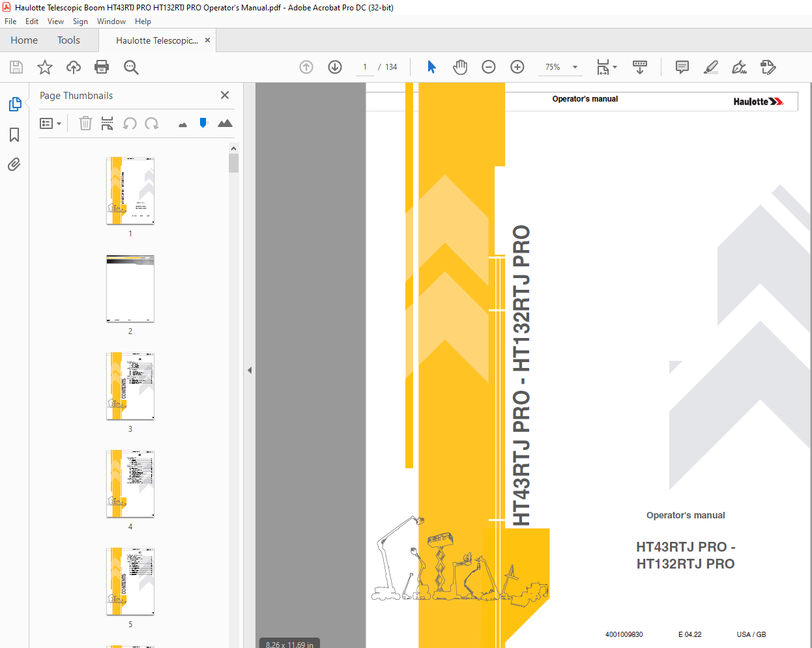The image size is (812, 648).
Task: Rotate page clockwise
Action: pyautogui.click(x=152, y=123)
